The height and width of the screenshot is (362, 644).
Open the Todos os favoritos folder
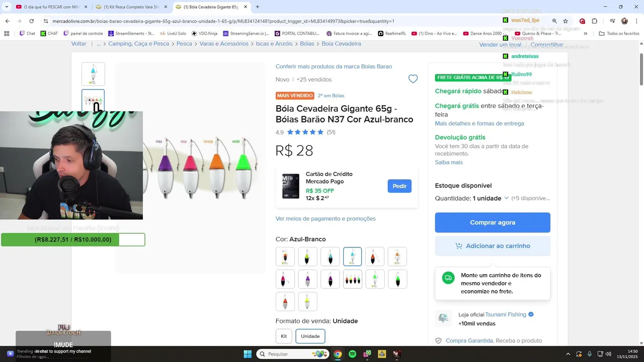[619, 34]
